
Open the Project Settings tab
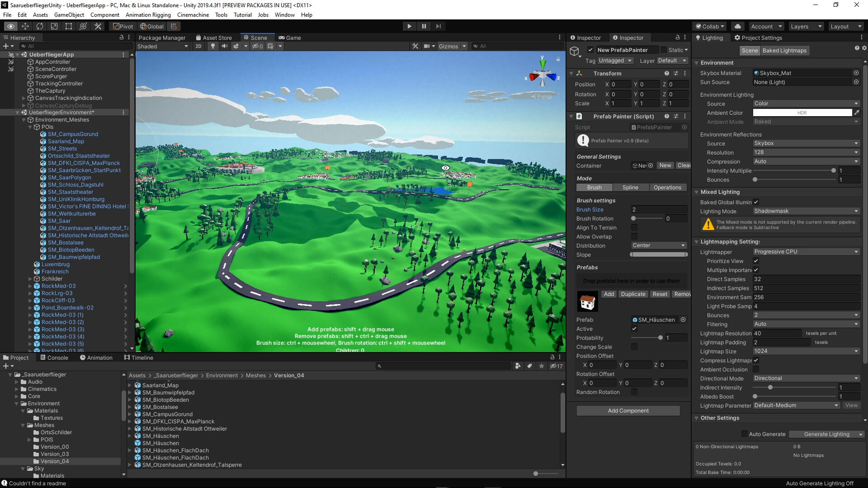(758, 38)
